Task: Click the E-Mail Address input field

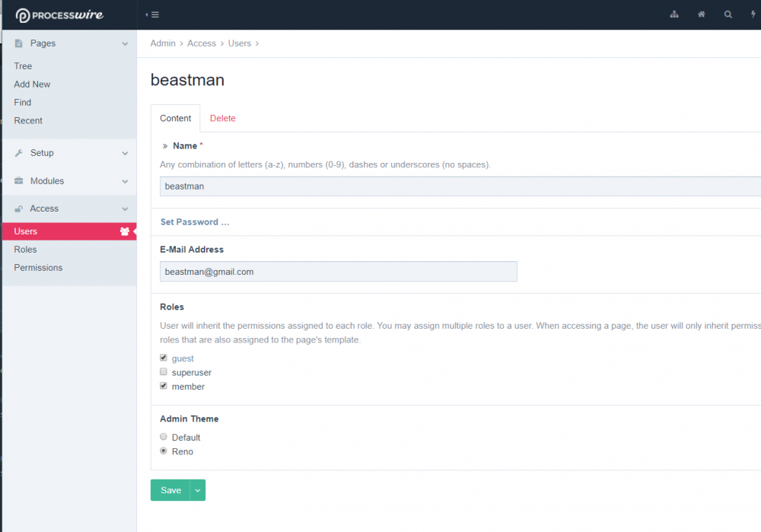Action: pos(338,272)
